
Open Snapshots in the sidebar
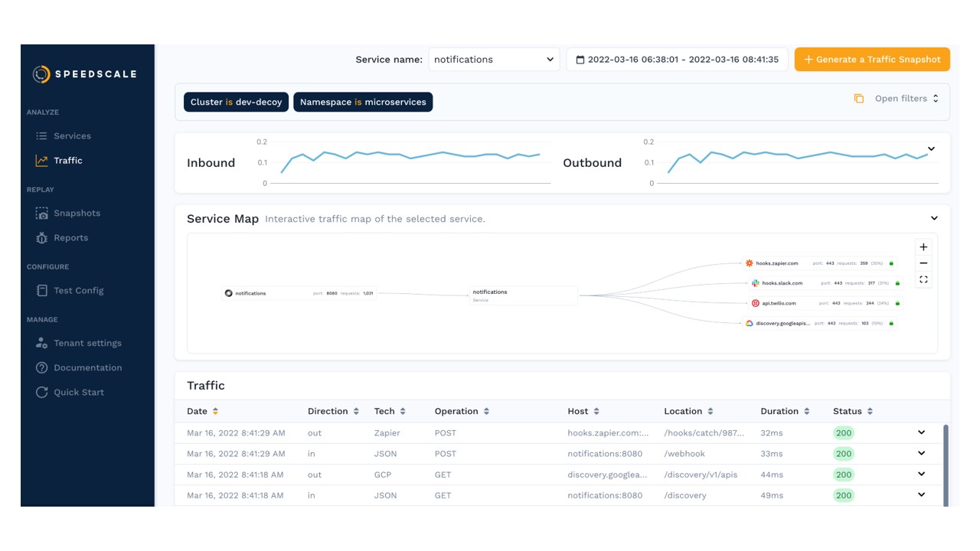point(77,214)
